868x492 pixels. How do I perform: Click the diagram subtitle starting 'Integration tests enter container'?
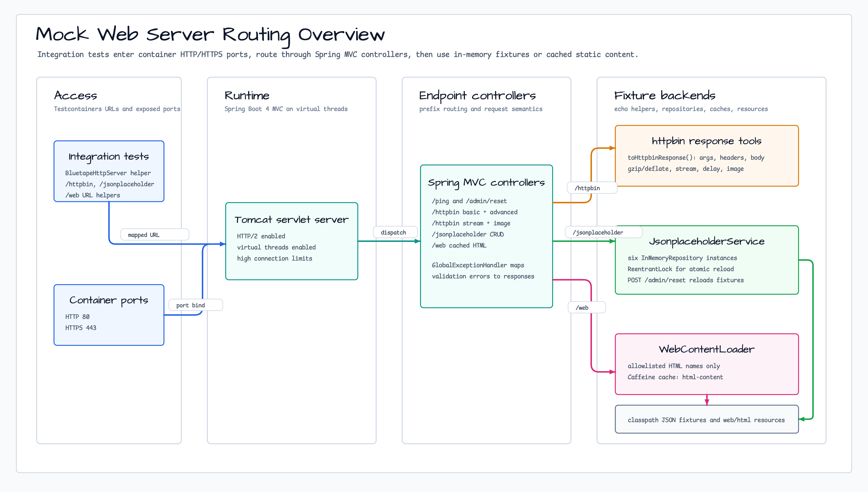coord(337,55)
